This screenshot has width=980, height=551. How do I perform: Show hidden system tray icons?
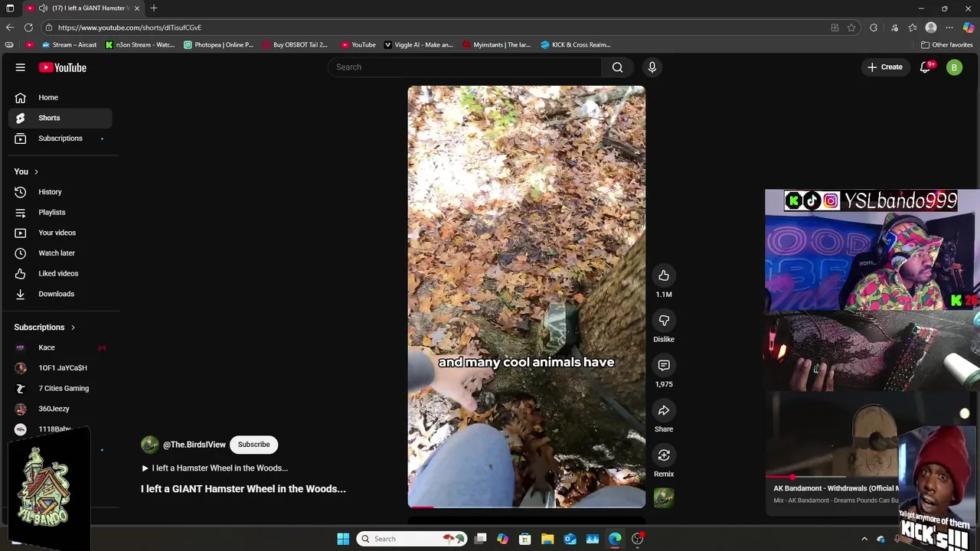coord(864,539)
